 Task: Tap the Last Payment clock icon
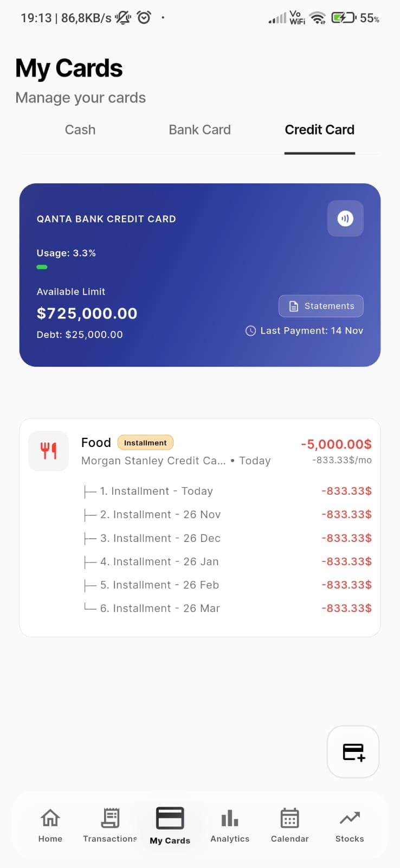pos(250,331)
